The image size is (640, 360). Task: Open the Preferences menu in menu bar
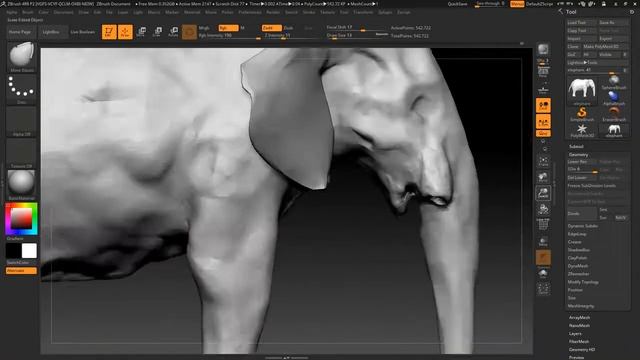coord(250,12)
